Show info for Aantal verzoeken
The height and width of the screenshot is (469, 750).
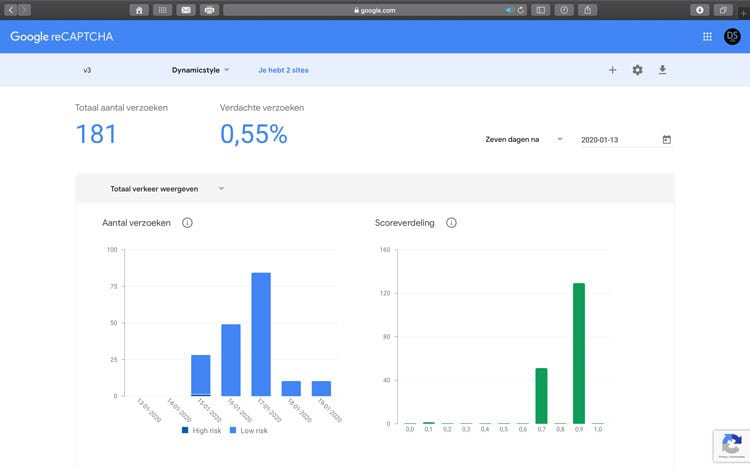pyautogui.click(x=187, y=223)
